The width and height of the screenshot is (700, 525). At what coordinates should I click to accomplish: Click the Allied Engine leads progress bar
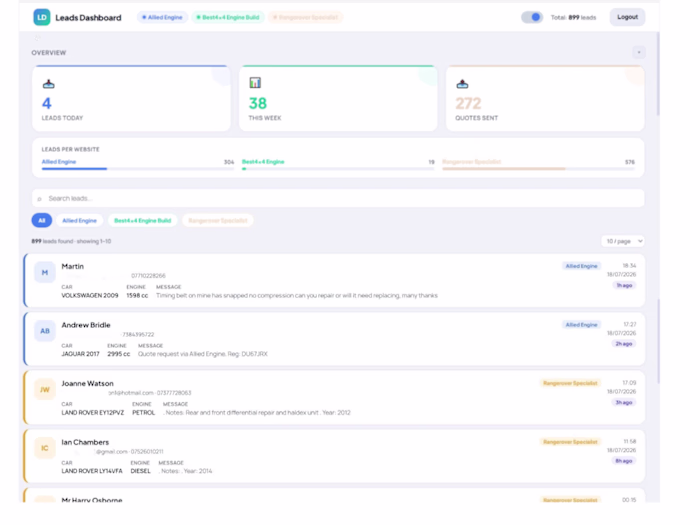[138, 169]
